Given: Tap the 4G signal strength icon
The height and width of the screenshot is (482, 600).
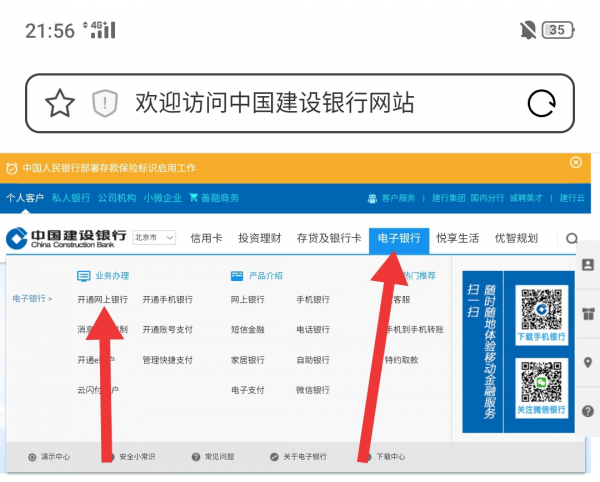Looking at the screenshot, I should click(103, 30).
